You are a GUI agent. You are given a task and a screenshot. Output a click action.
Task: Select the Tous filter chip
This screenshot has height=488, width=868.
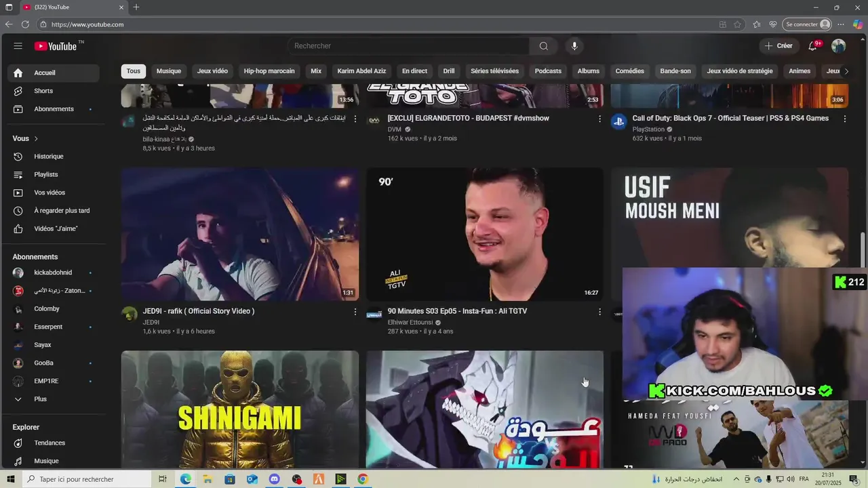tap(134, 71)
